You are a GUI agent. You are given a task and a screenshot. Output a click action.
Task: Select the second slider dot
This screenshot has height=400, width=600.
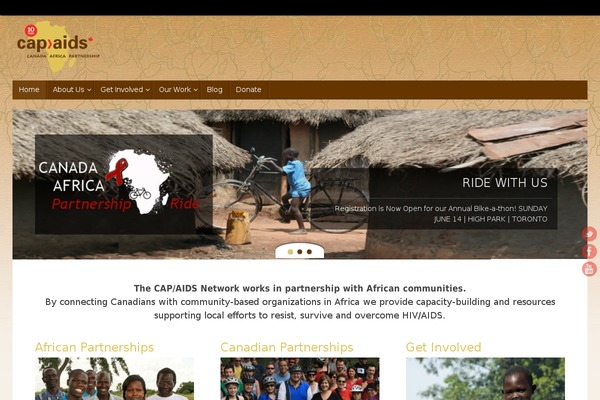point(300,252)
